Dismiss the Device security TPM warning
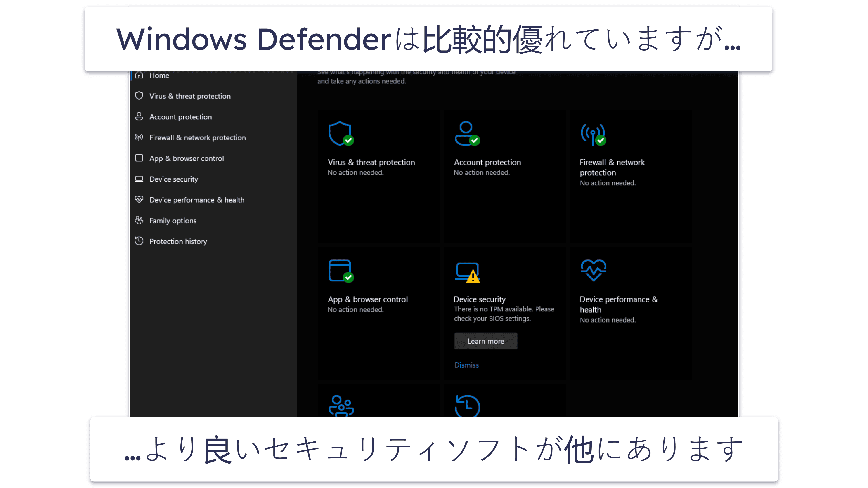The width and height of the screenshot is (868, 488). [466, 365]
